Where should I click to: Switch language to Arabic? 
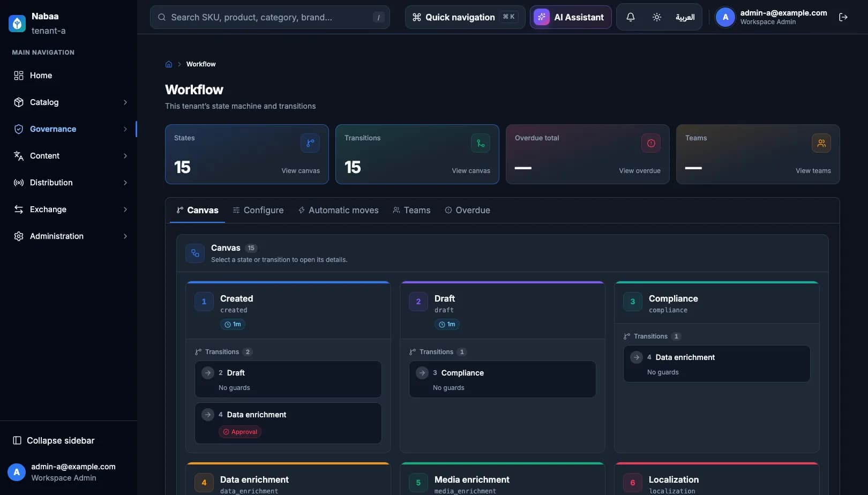(685, 17)
